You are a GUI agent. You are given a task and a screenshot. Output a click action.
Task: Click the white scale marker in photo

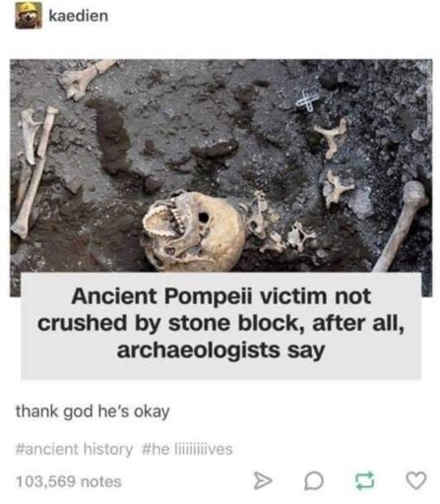pos(307,100)
